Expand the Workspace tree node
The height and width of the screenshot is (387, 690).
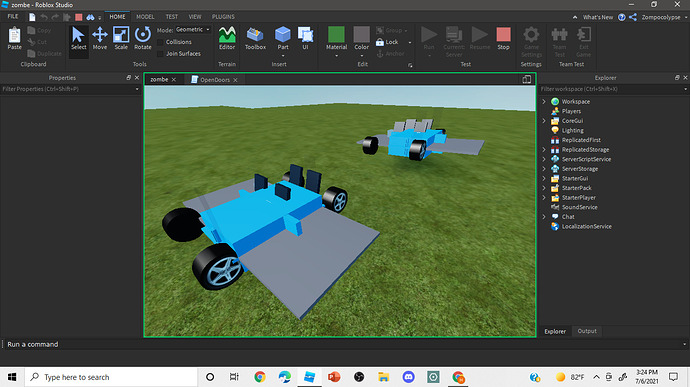544,102
